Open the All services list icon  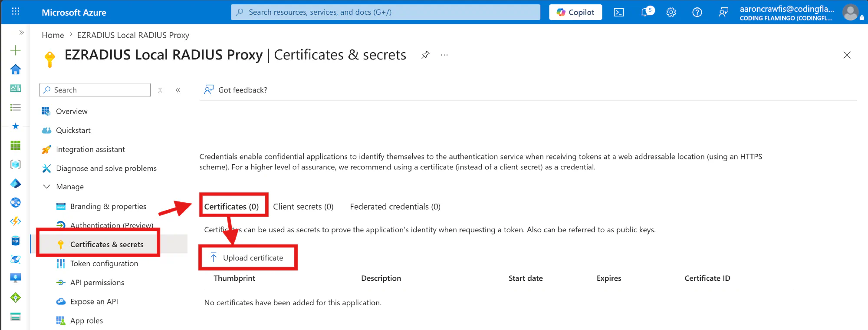pos(16,107)
